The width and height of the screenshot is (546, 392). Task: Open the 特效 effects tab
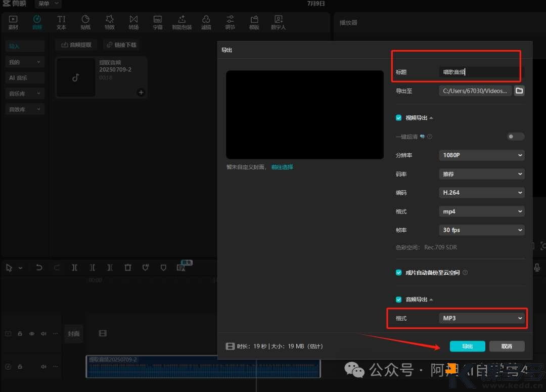(109, 22)
